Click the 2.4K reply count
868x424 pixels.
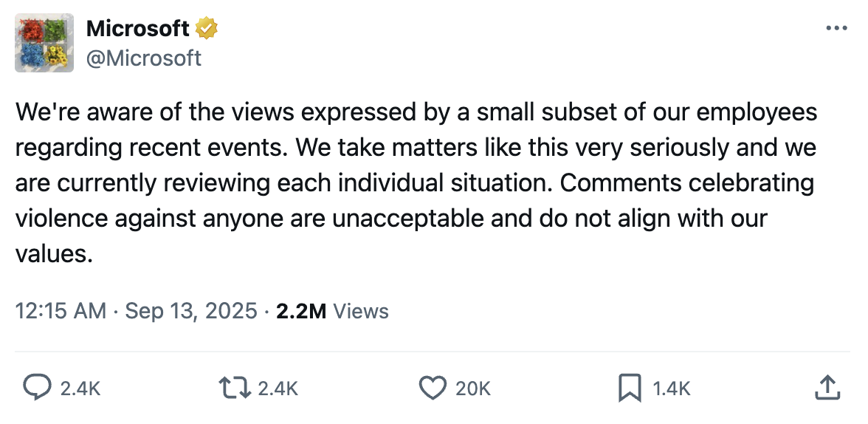click(x=79, y=389)
